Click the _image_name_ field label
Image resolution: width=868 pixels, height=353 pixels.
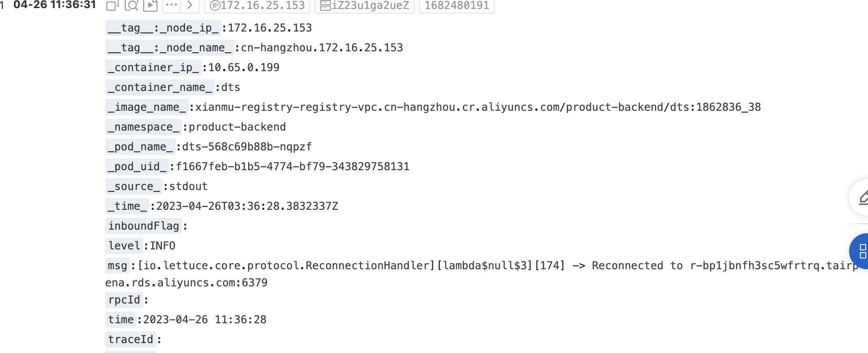pos(147,107)
